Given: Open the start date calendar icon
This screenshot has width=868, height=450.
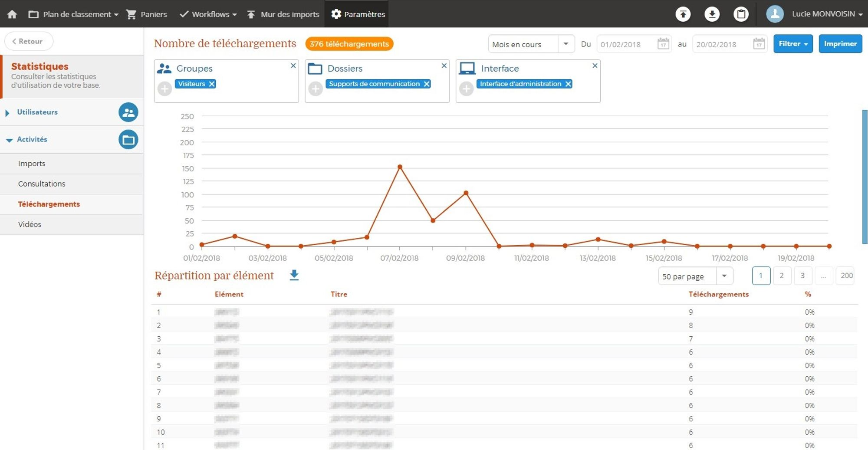Looking at the screenshot, I should point(663,44).
